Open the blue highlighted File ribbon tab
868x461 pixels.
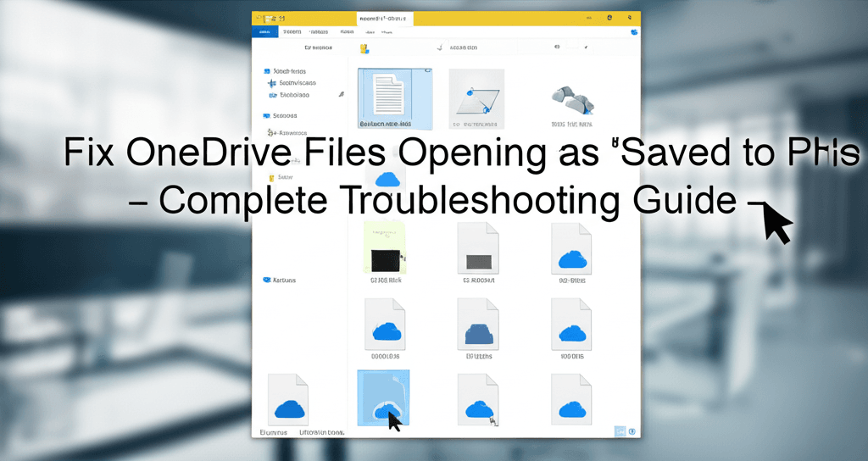(265, 32)
